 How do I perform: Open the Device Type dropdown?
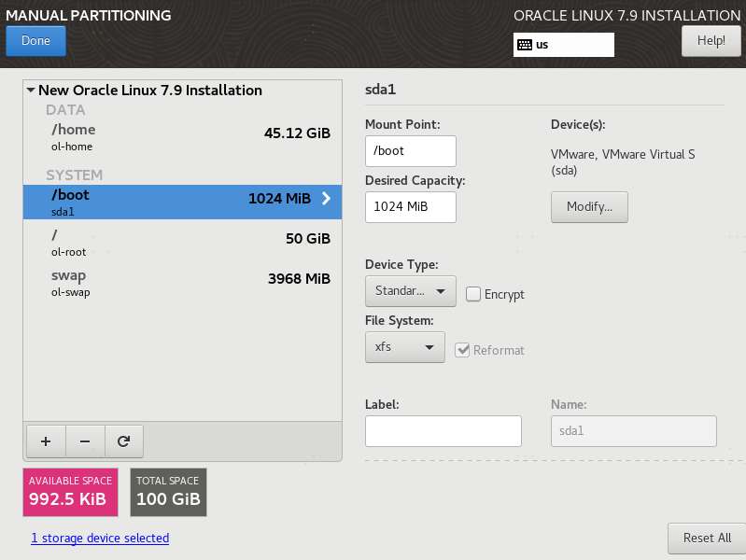click(410, 291)
